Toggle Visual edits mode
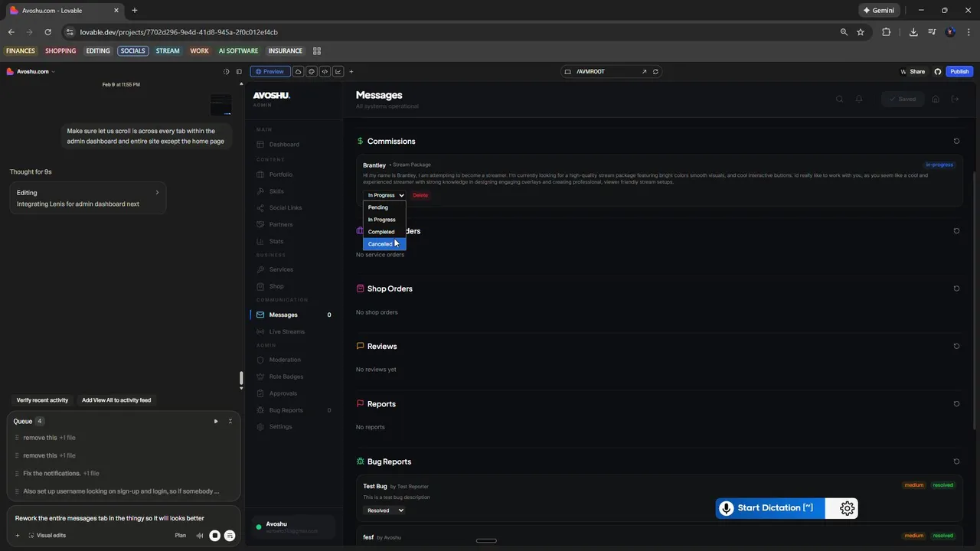980x551 pixels. tap(47, 536)
